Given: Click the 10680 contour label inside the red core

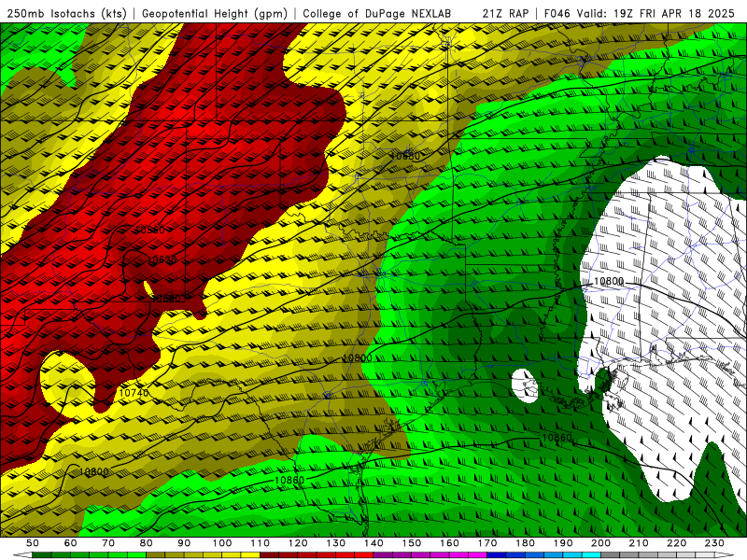Looking at the screenshot, I should pos(167,299).
